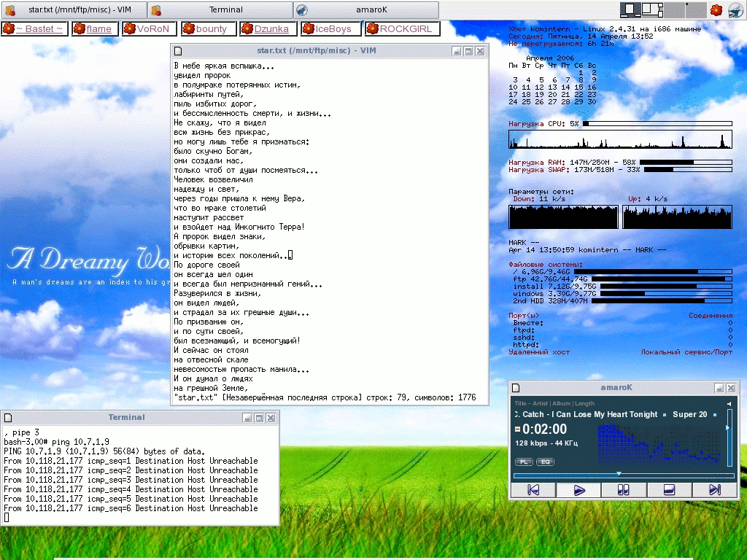Minimize the Terminal window
Screen dimensions: 747x560
[247, 418]
